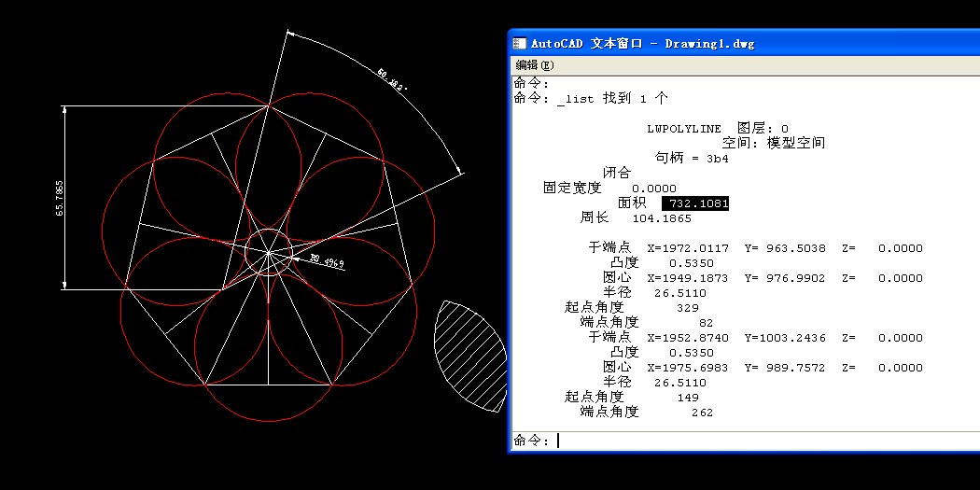This screenshot has width=980, height=490.
Task: Click the end angle value 262
Action: [x=702, y=413]
